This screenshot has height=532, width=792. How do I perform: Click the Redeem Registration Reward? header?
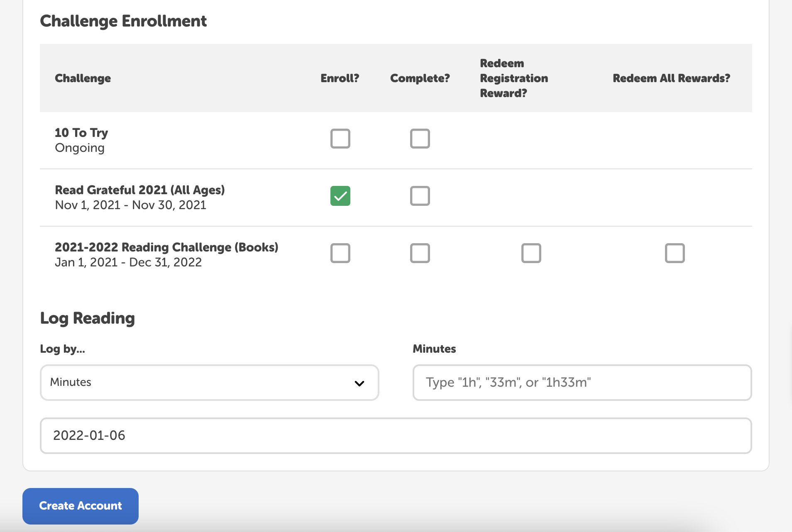tap(514, 78)
